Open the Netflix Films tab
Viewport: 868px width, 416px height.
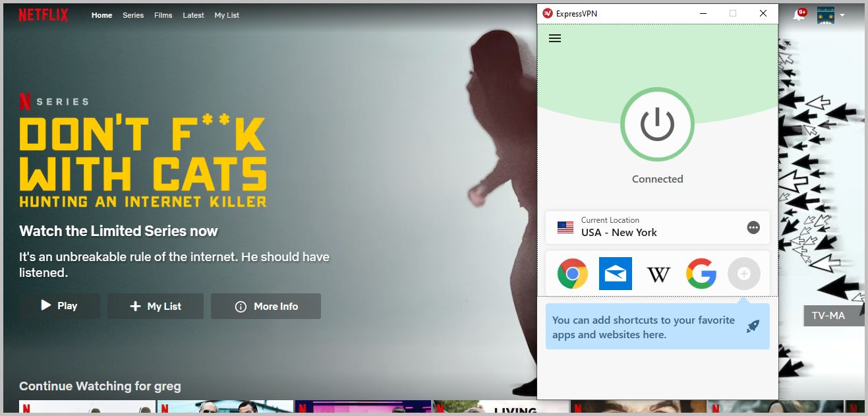(x=163, y=15)
